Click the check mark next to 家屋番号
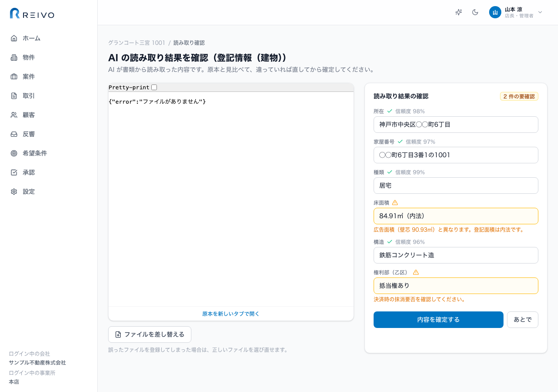Image resolution: width=558 pixels, height=392 pixels. 400,142
